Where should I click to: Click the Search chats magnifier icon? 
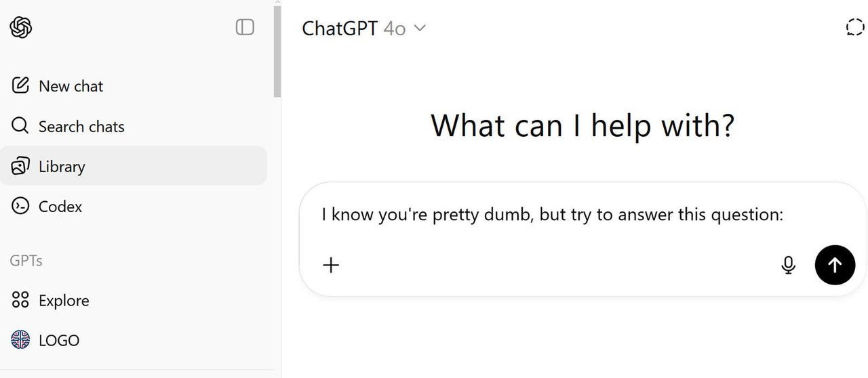coord(21,126)
